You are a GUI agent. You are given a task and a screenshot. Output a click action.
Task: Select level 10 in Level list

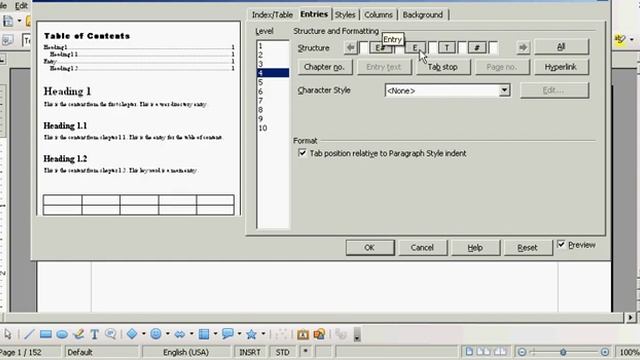[x=273, y=128]
